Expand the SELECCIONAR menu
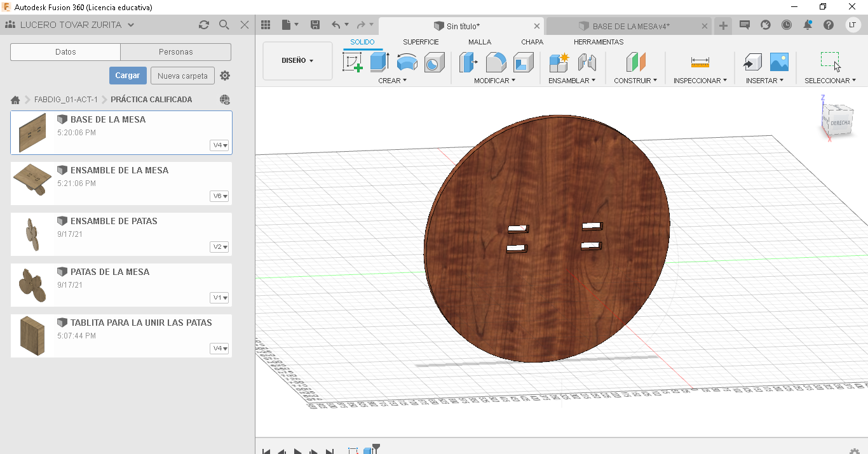Viewport: 868px width, 454px height. click(x=830, y=81)
